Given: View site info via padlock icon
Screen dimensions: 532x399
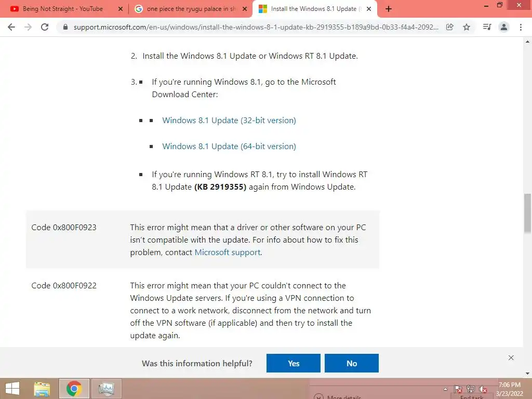Looking at the screenshot, I should tap(65, 27).
